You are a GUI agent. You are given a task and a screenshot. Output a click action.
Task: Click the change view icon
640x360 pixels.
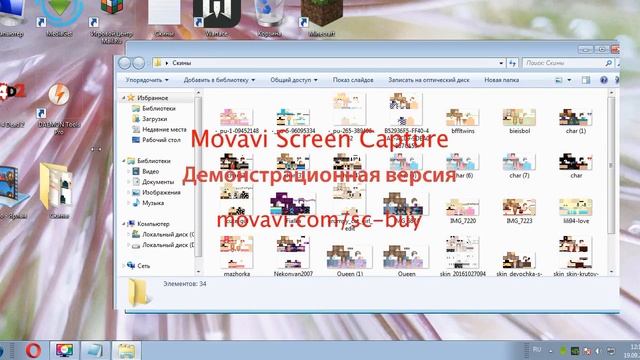(x=559, y=80)
